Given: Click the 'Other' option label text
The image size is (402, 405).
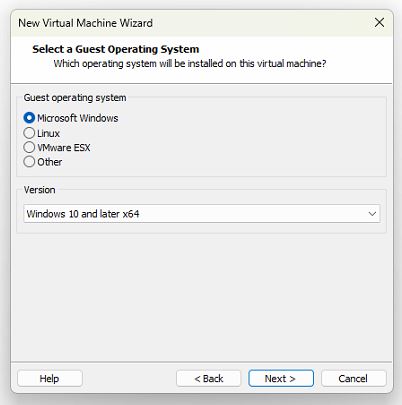Looking at the screenshot, I should (50, 162).
